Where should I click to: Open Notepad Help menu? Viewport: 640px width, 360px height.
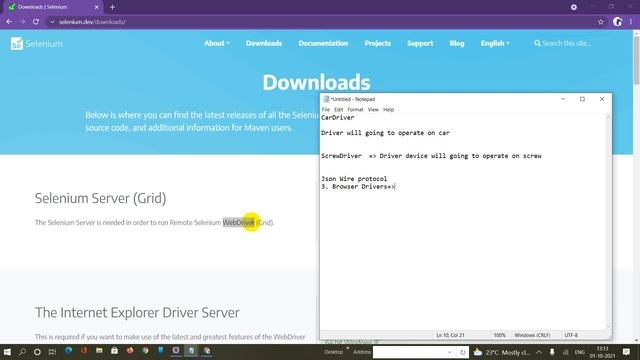pos(389,109)
